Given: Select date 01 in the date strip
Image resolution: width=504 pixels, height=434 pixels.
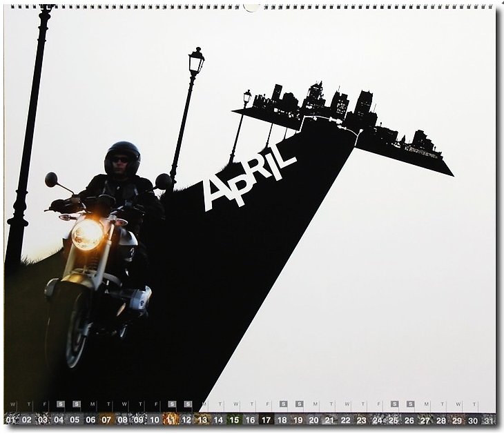Looking at the screenshot, I should 10,420.
